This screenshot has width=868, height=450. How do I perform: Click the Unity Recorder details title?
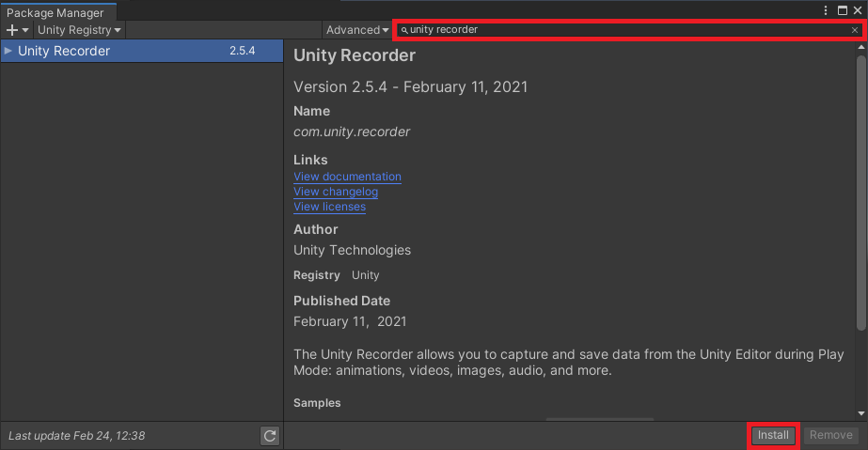pyautogui.click(x=355, y=55)
